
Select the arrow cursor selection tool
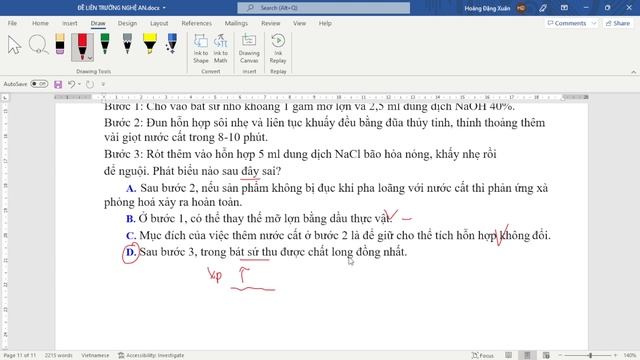[14, 45]
